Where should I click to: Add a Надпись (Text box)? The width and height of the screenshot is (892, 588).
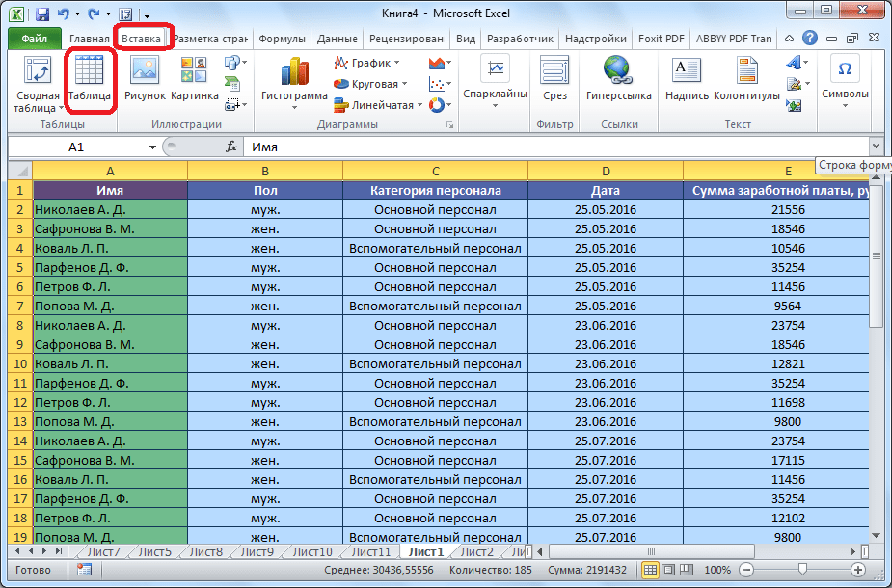click(688, 78)
